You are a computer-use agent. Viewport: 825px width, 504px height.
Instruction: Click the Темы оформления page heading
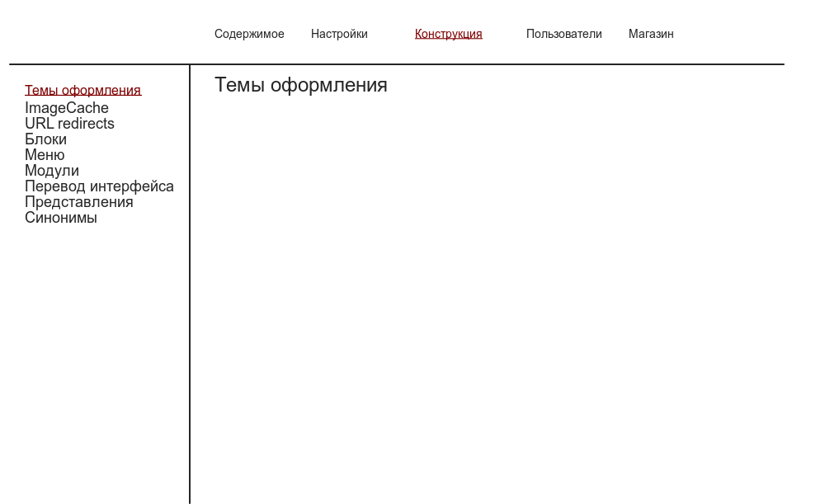(x=300, y=85)
